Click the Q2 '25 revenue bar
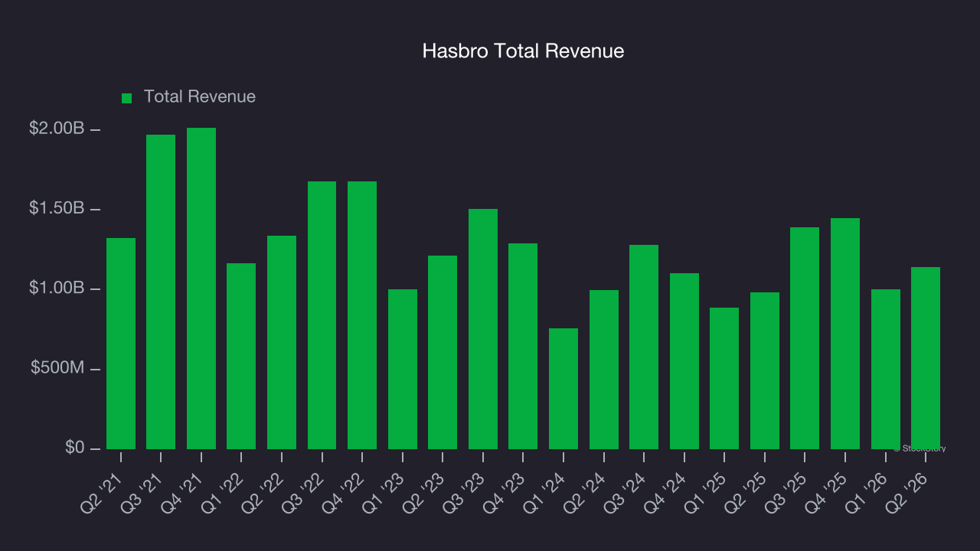Screen dimensions: 980x551 point(765,370)
